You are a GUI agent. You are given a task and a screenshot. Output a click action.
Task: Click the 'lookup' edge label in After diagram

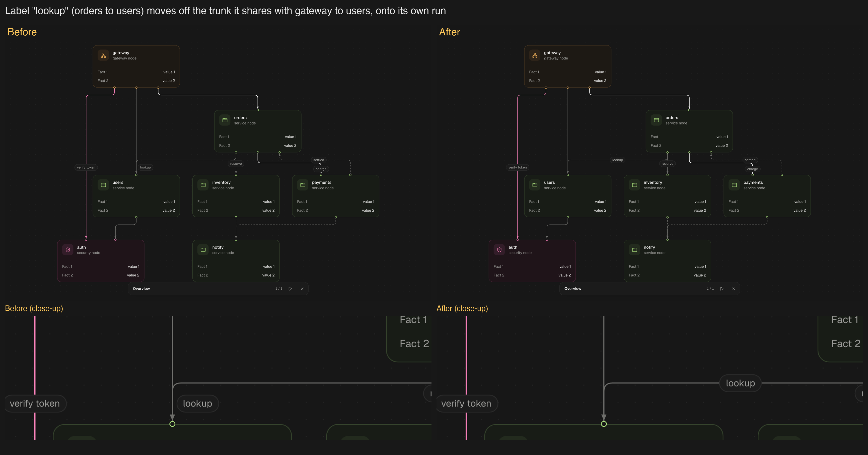click(x=618, y=160)
